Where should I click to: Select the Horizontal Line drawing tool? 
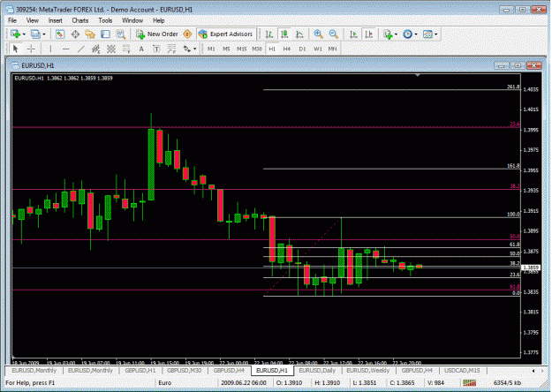click(x=65, y=49)
